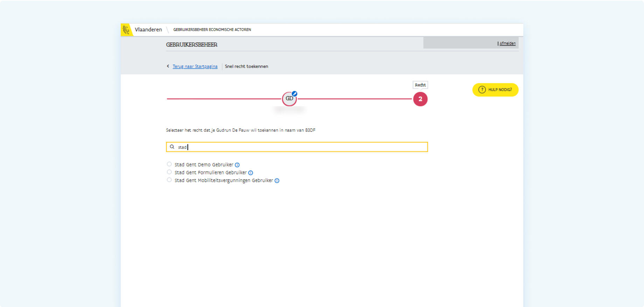
Task: Click the Afmelden link
Action: (507, 43)
